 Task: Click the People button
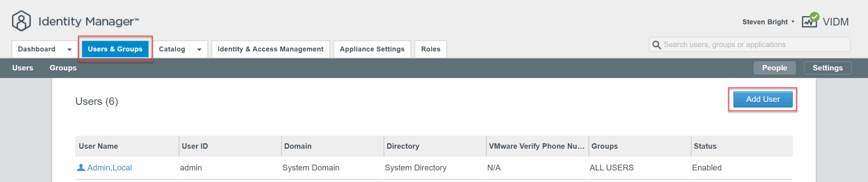point(774,68)
